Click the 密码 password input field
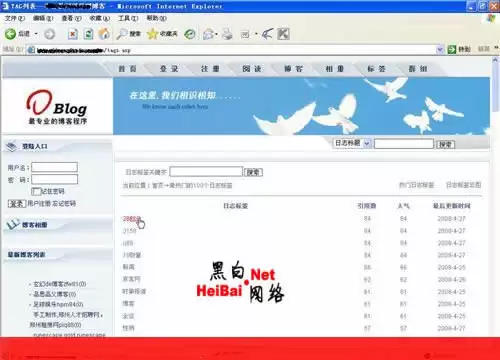This screenshot has height=360, width=500. 54,179
